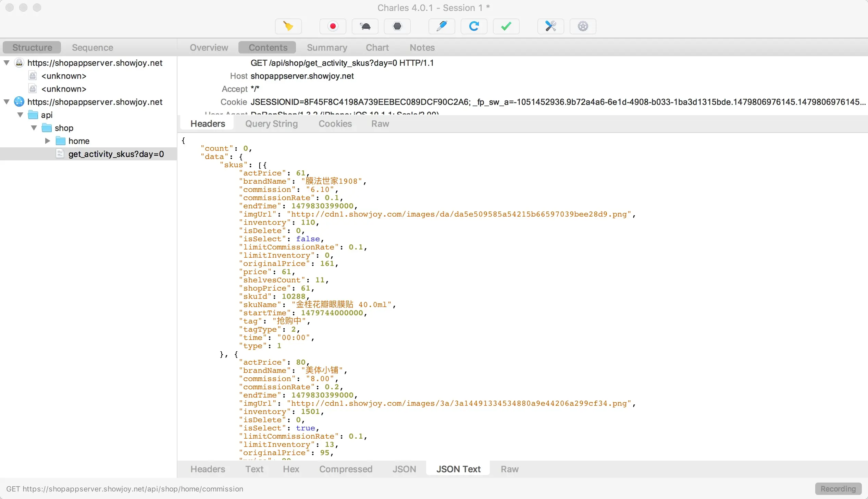The width and height of the screenshot is (868, 499).
Task: Select get_activity_skus?day=0 tree entry
Action: pyautogui.click(x=116, y=154)
